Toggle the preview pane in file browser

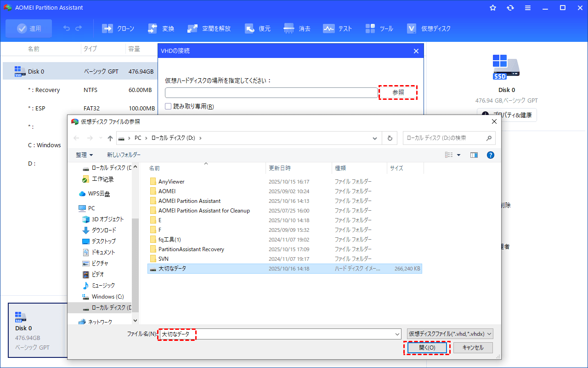point(474,155)
